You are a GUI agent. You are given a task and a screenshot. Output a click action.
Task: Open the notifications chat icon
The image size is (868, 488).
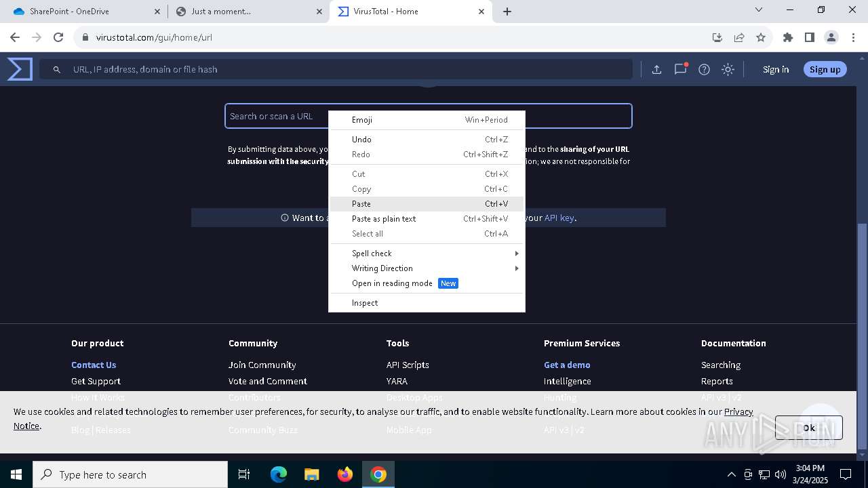pos(680,69)
